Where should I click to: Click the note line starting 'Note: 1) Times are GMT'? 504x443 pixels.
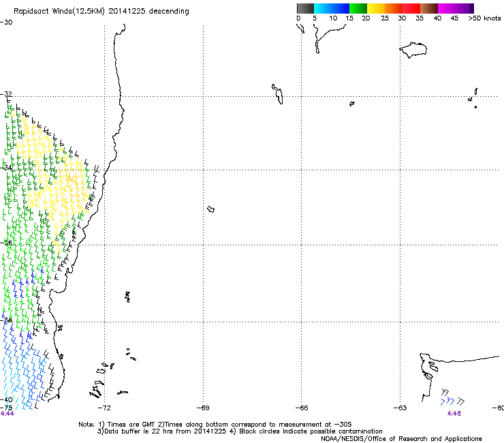[215, 425]
